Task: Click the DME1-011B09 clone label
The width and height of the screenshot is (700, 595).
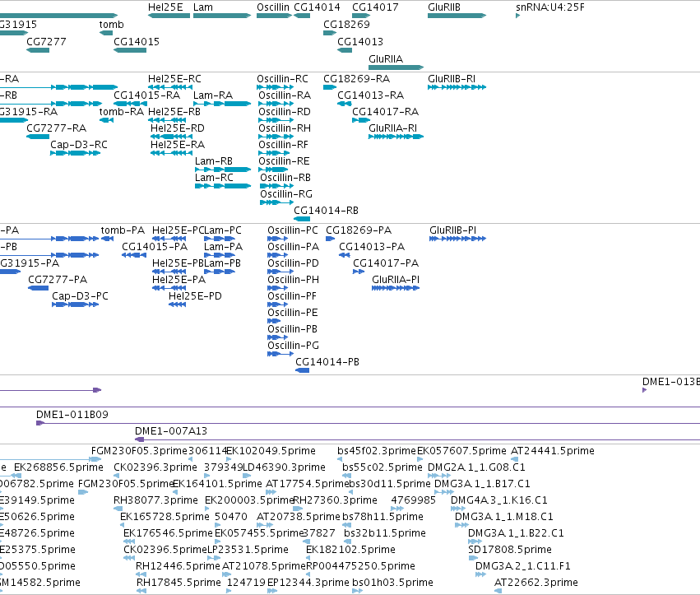Action: (x=72, y=415)
